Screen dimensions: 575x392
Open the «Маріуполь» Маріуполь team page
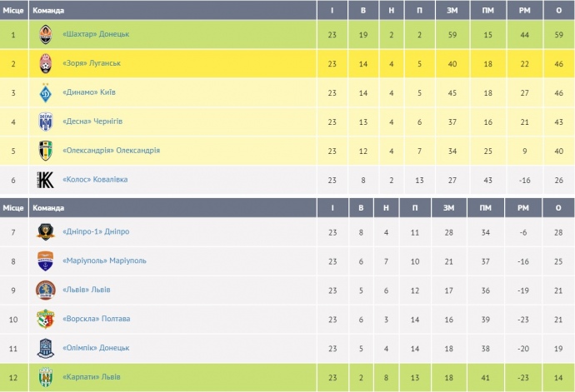pos(104,261)
